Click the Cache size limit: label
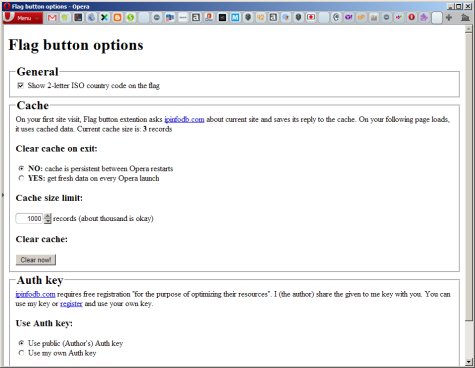 pyautogui.click(x=49, y=198)
